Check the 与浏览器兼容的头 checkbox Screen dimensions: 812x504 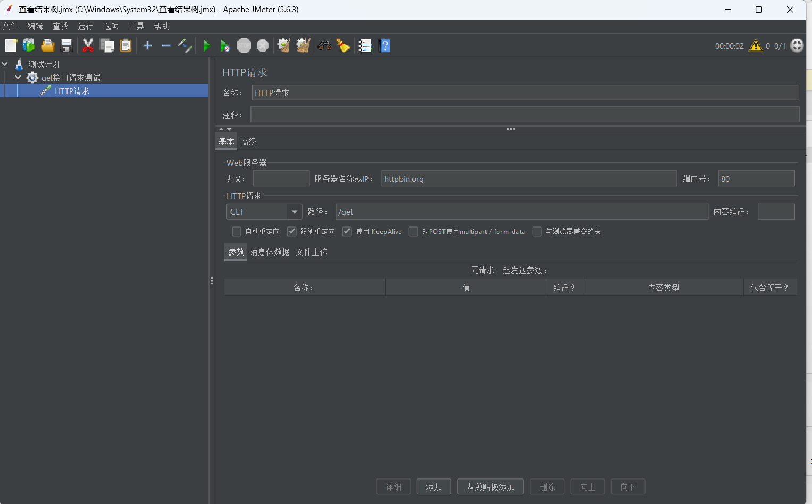pos(537,231)
